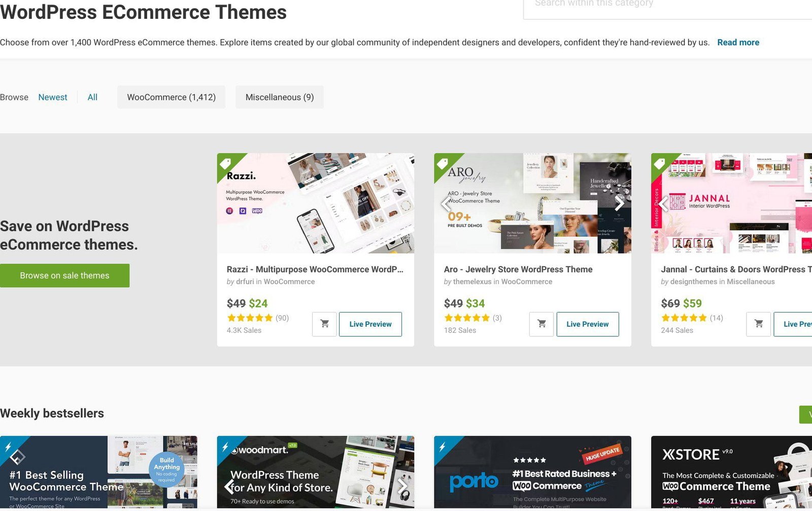Go to next Woodmart preview image
812x511 pixels.
pos(402,486)
